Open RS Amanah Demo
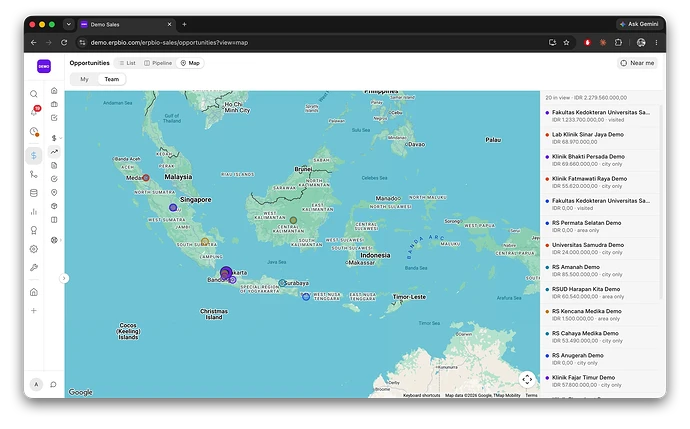The image size is (690, 429). [x=601, y=271]
